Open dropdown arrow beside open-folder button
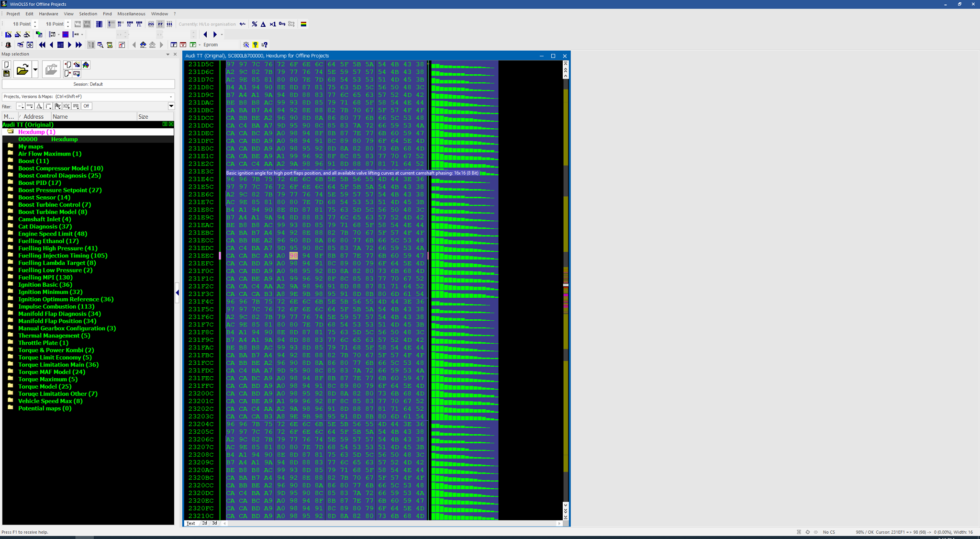The image size is (980, 539). coord(35,70)
